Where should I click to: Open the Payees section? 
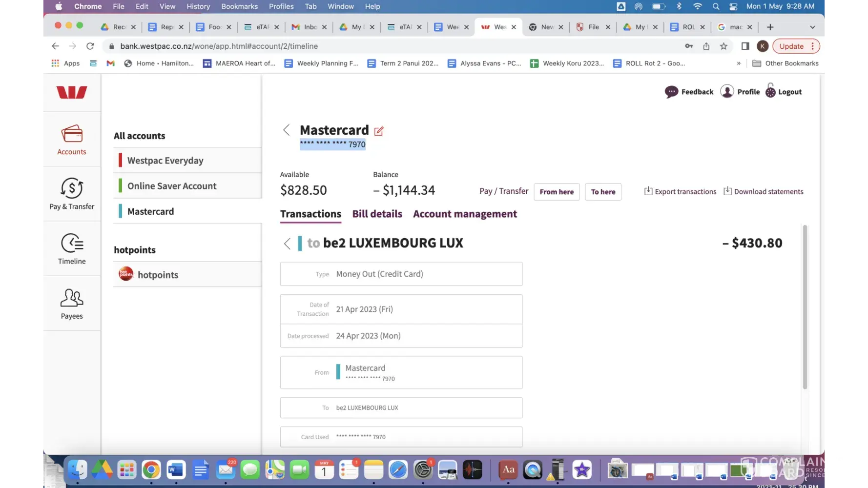(x=72, y=303)
